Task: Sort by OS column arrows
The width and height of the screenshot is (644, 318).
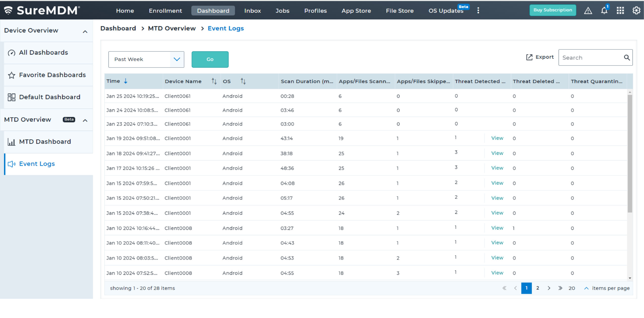Action: coord(243,81)
